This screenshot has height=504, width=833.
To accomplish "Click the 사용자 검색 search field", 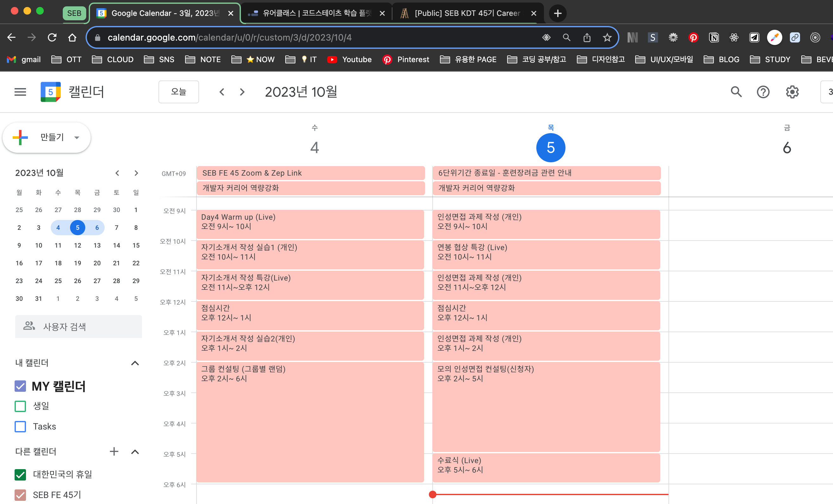I will point(78,326).
